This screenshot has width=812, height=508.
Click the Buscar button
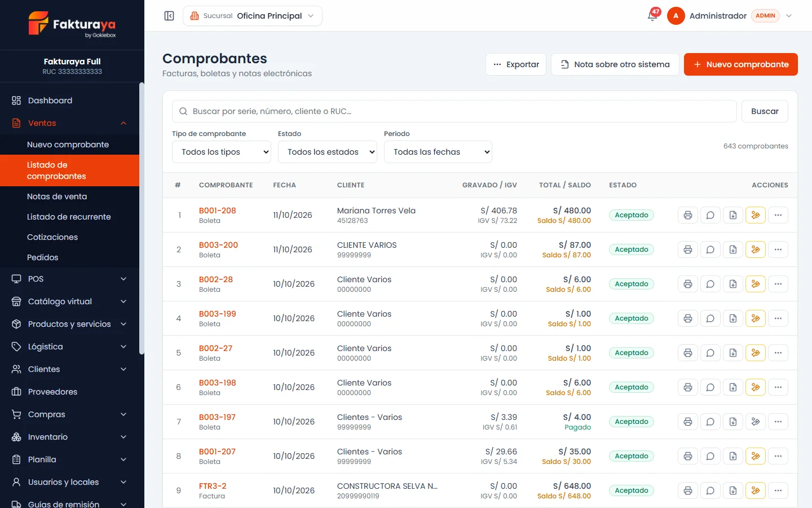(x=765, y=111)
